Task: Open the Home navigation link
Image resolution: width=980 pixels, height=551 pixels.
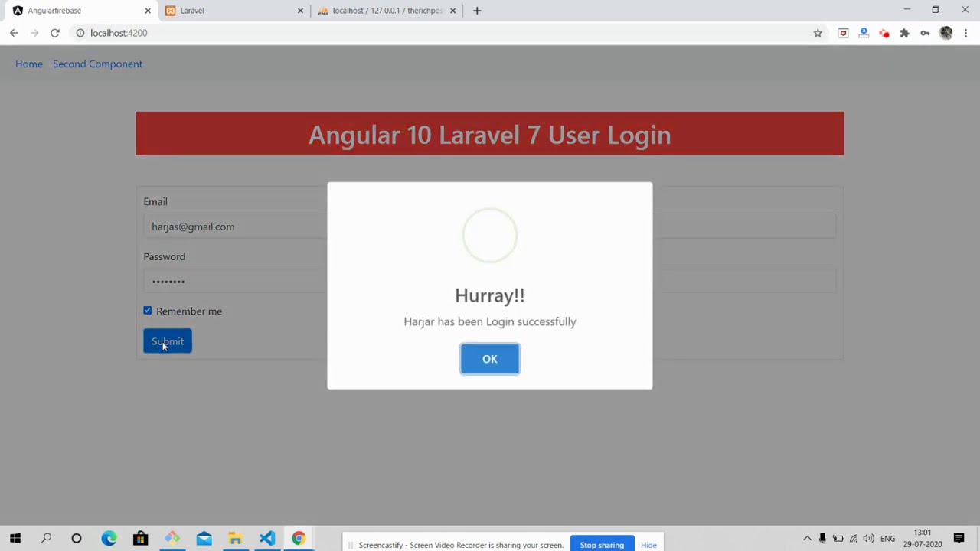Action: [x=29, y=64]
